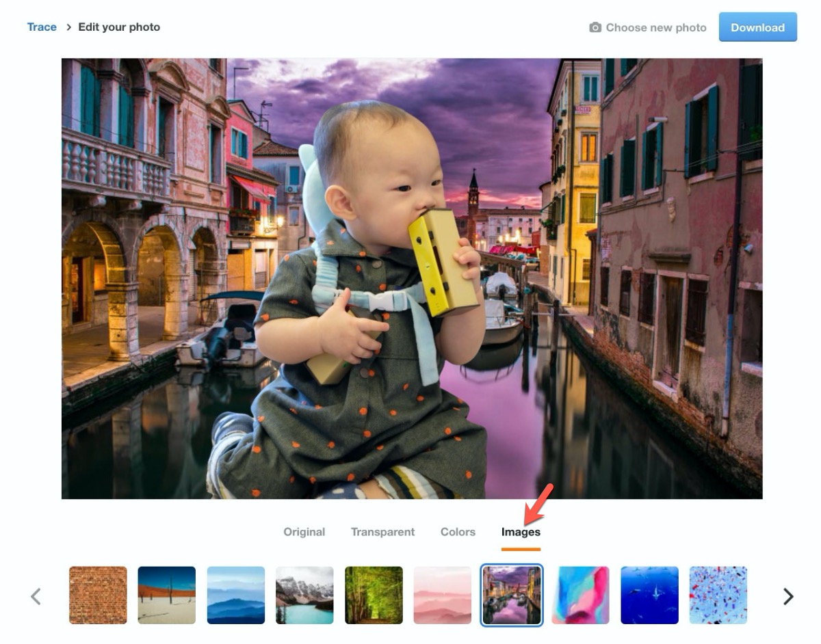821x644 pixels.
Task: Choose the brick wall background thumbnail
Action: pos(98,595)
